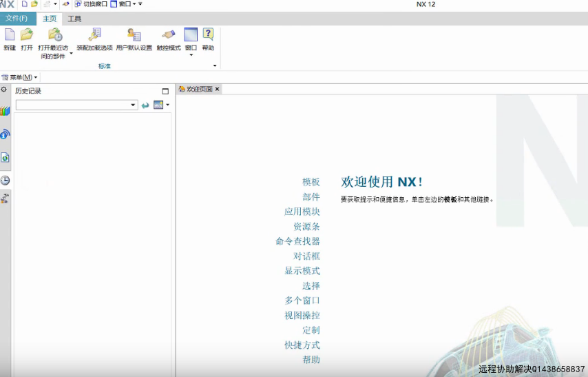Viewport: 588px width, 377px height.
Task: Expand the quick access toolbar customize arrow
Action: (140, 4)
